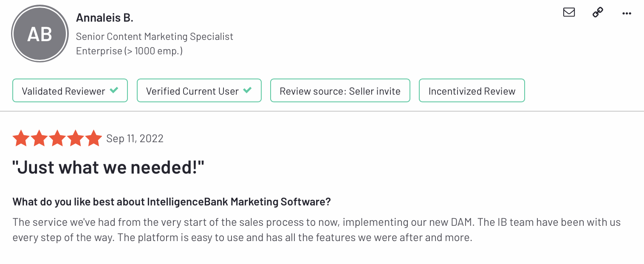Open the "Just what we needed!" review title
644x264 pixels.
108,168
